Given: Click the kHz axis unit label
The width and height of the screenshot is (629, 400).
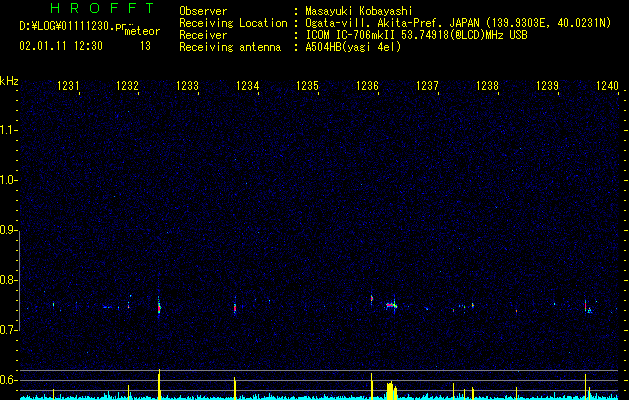Looking at the screenshot, I should pyautogui.click(x=9, y=81).
